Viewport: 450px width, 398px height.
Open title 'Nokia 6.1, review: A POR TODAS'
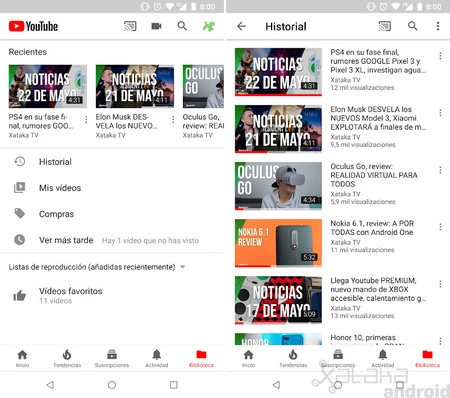[372, 228]
